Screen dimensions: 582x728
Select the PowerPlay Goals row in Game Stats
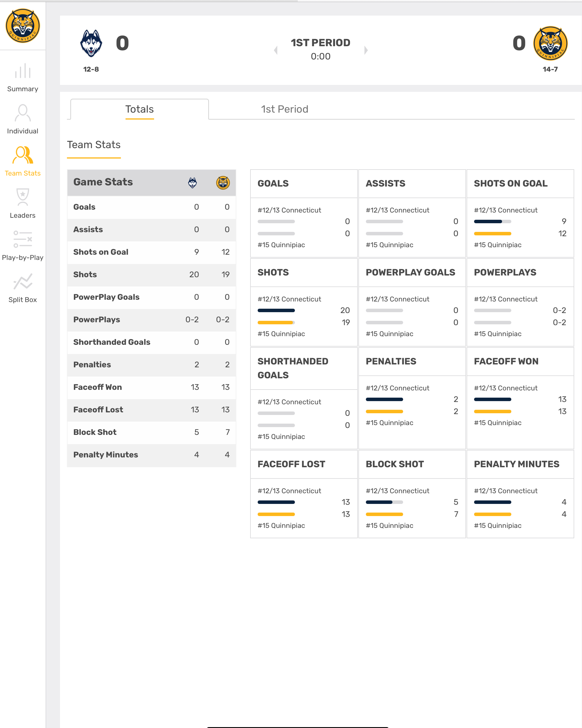pyautogui.click(x=151, y=297)
